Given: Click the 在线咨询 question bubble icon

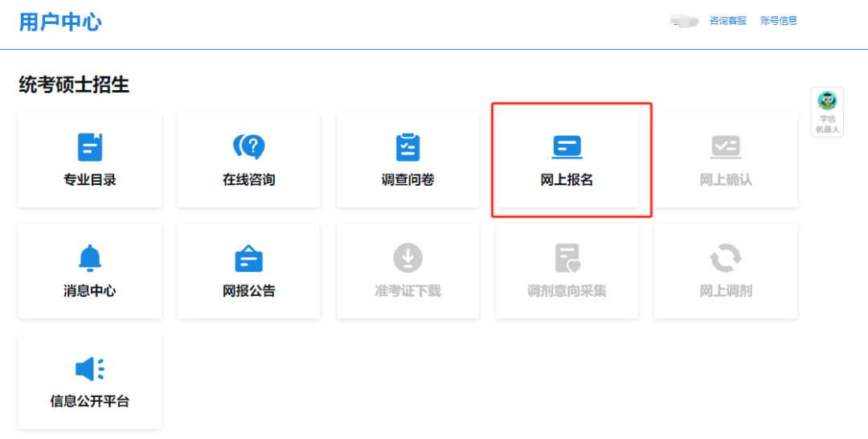Looking at the screenshot, I should click(249, 147).
